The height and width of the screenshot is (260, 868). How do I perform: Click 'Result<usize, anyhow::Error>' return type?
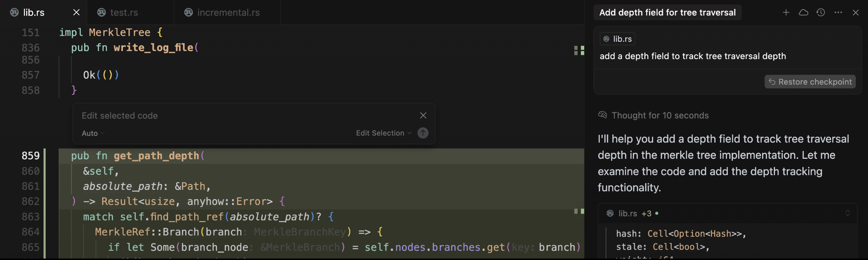(187, 202)
